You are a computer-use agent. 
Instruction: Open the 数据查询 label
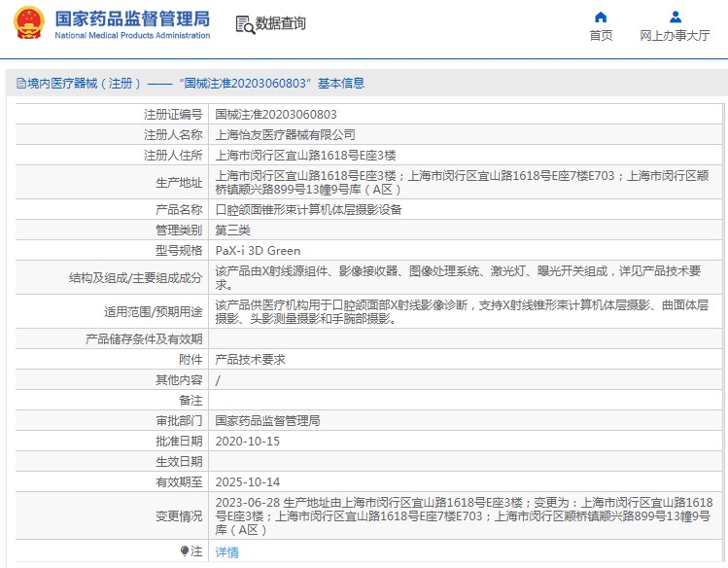click(280, 24)
